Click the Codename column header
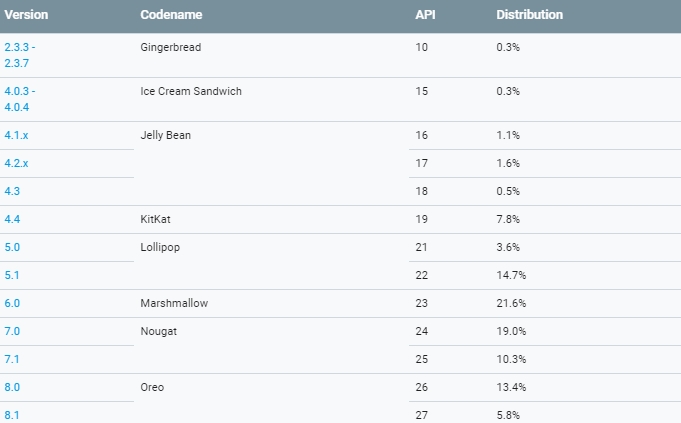Viewport: 681px width, 423px height. 170,15
